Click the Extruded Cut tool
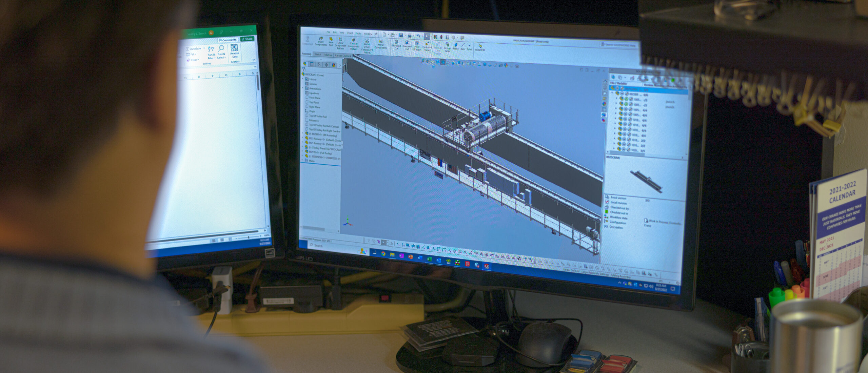This screenshot has width=868, height=373. [396, 44]
